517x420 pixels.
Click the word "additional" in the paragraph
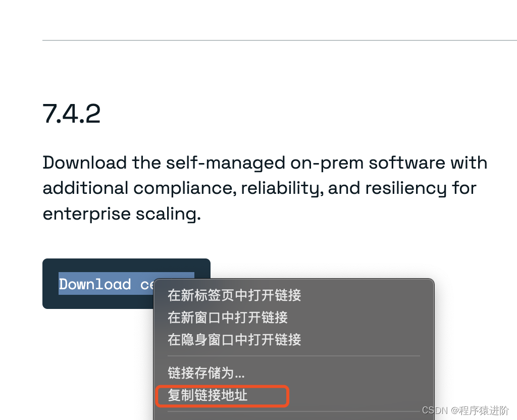(85, 188)
